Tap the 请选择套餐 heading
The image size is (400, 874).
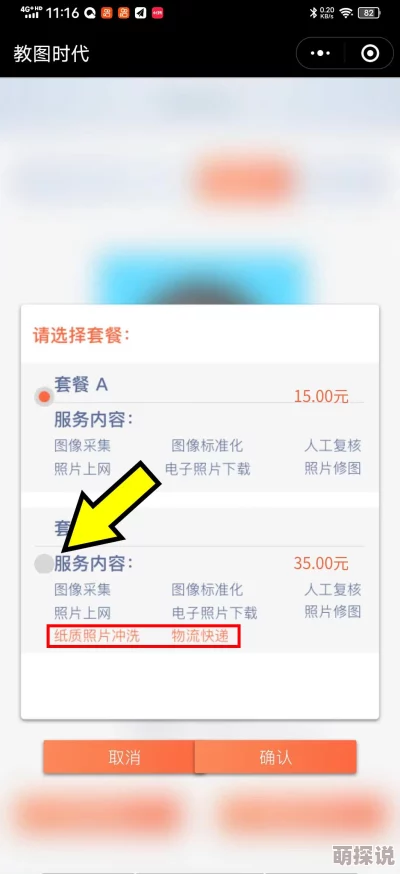(x=82, y=336)
